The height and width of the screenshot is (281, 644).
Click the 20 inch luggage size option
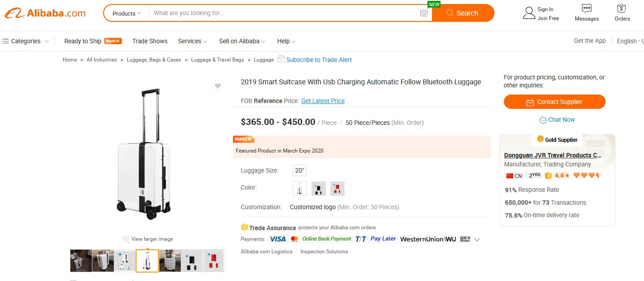[299, 170]
